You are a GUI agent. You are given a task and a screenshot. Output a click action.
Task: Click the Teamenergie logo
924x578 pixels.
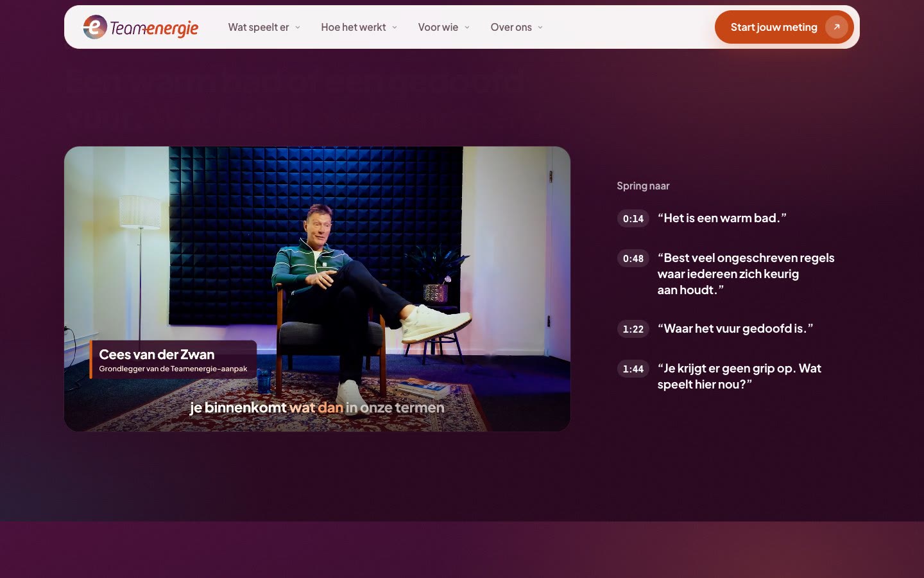pyautogui.click(x=141, y=27)
